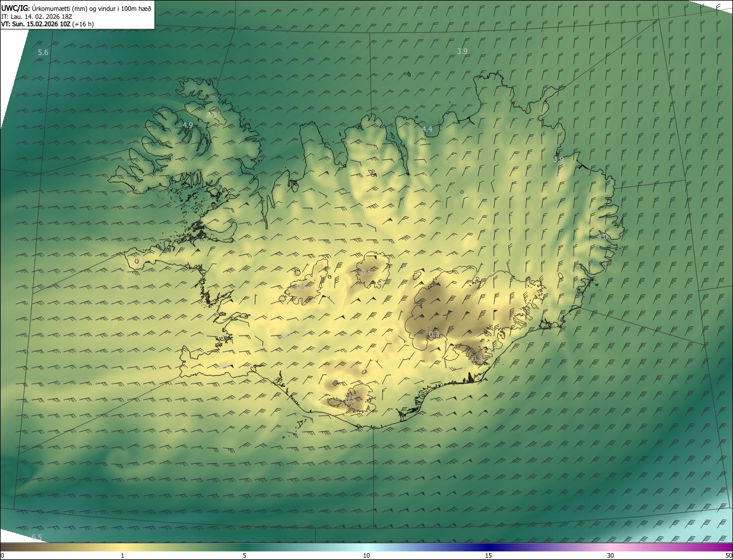The width and height of the screenshot is (733, 560).
Task: Click the 4.0 value in the Eastfjords
Action: pyautogui.click(x=601, y=236)
